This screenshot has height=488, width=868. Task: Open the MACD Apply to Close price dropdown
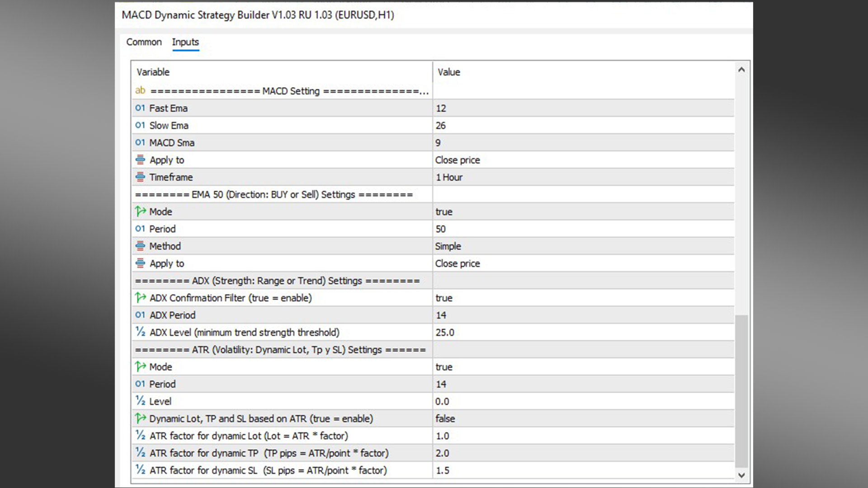pos(458,160)
